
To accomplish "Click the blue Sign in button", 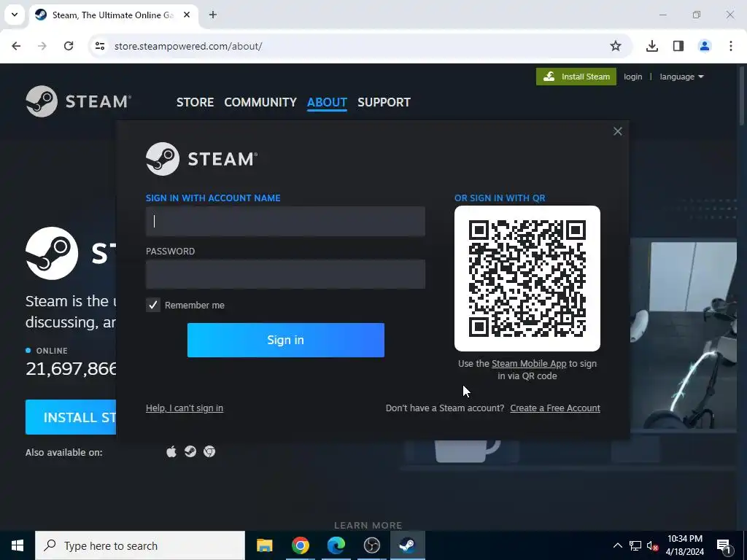I will (286, 340).
